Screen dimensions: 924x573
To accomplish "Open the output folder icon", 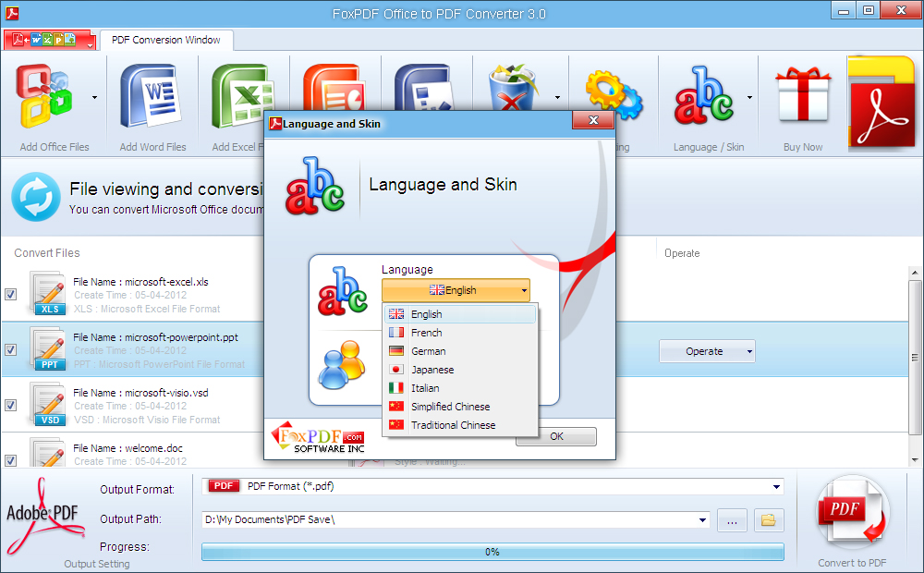I will tap(769, 520).
